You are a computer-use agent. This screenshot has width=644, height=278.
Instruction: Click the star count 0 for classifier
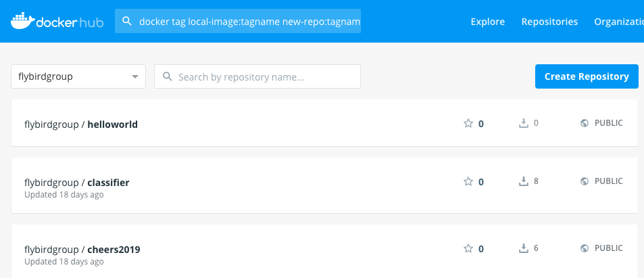(481, 182)
